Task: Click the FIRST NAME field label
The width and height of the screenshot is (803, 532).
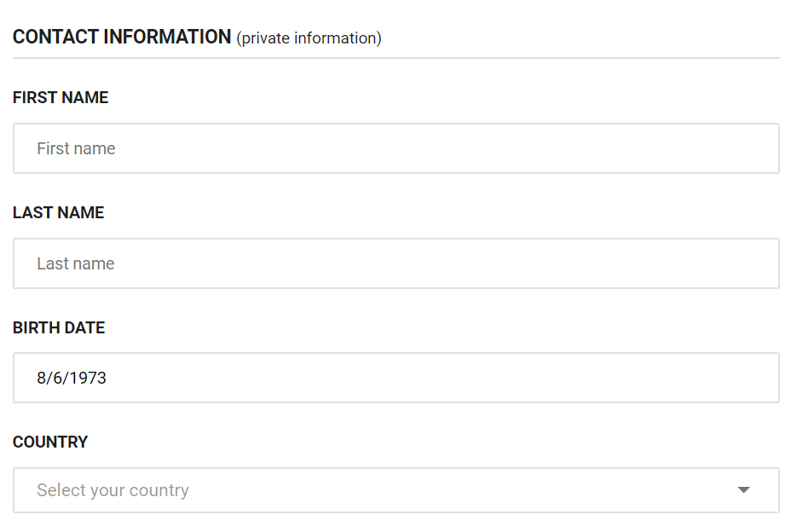Action: (61, 98)
